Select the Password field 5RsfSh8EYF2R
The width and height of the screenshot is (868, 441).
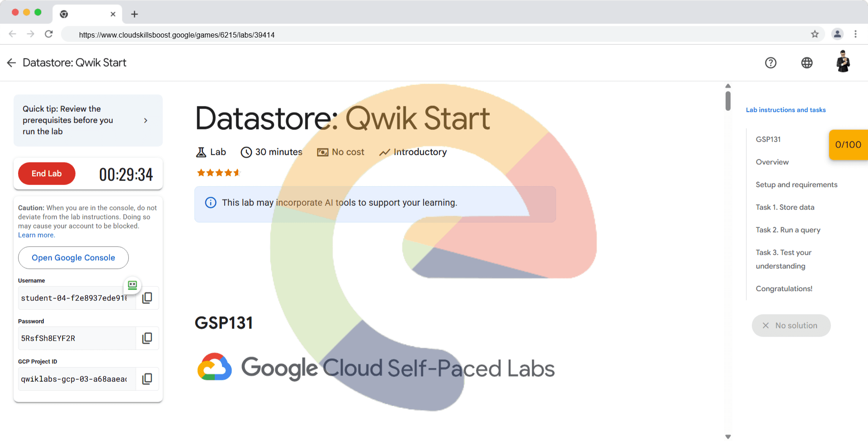coord(77,338)
